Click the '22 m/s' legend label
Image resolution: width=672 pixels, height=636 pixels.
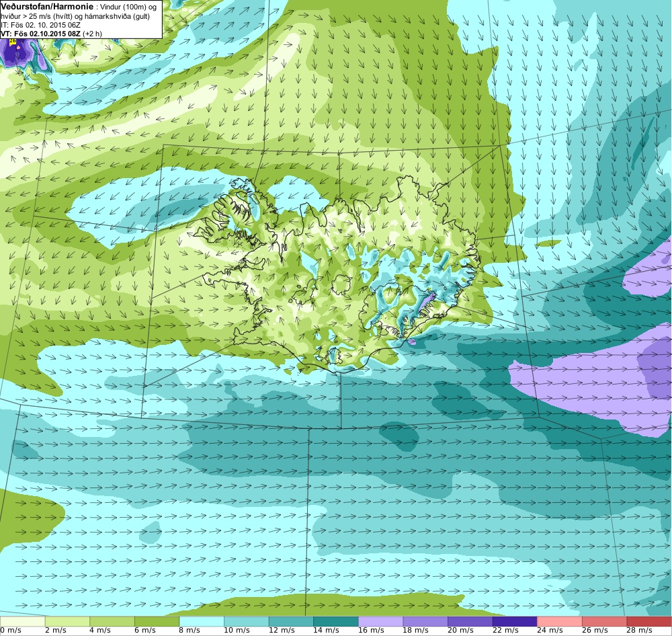coord(506,631)
